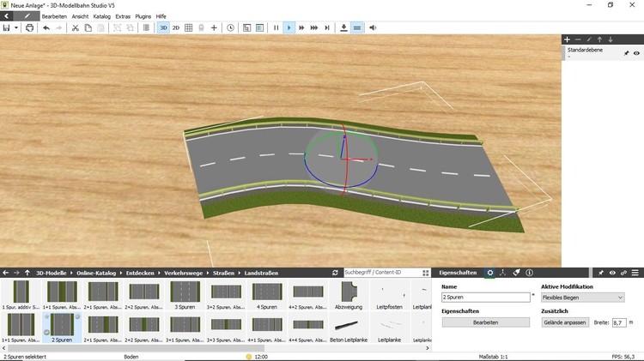Click the speaker sound icon
Image resolution: width=644 pixels, height=361 pixels.
[373, 27]
